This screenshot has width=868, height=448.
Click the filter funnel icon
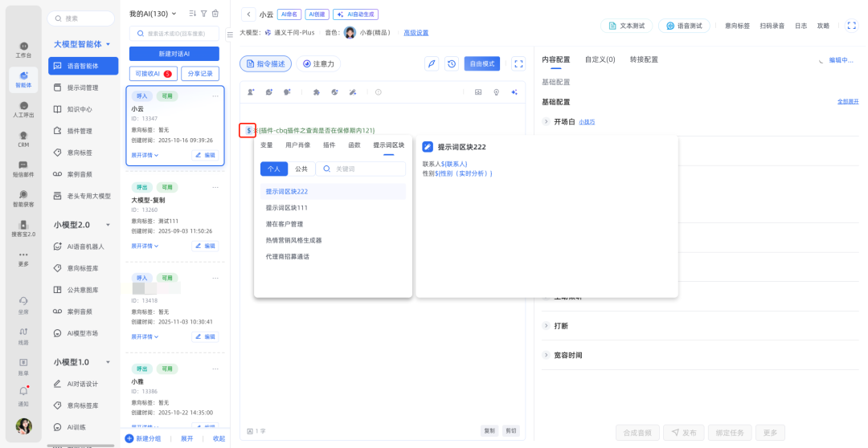203,14
